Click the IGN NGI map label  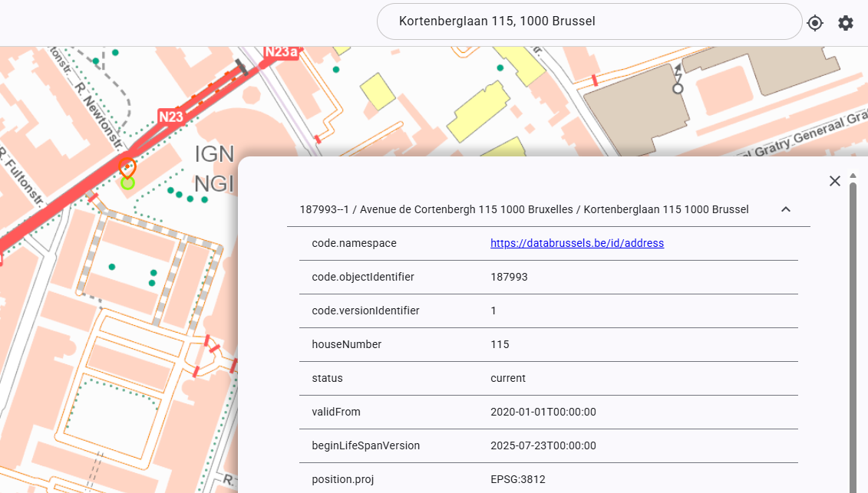coord(214,169)
